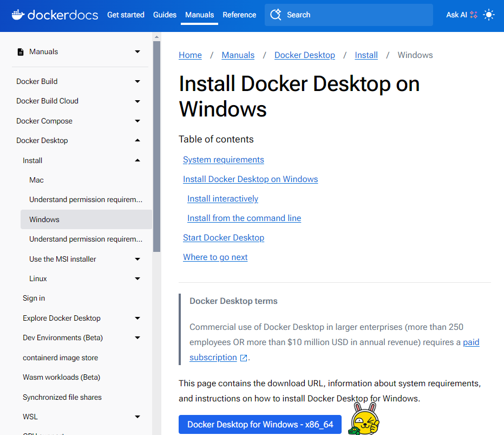Click the bunny mascot chat widget
Screen dimensions: 504x435
(364, 419)
